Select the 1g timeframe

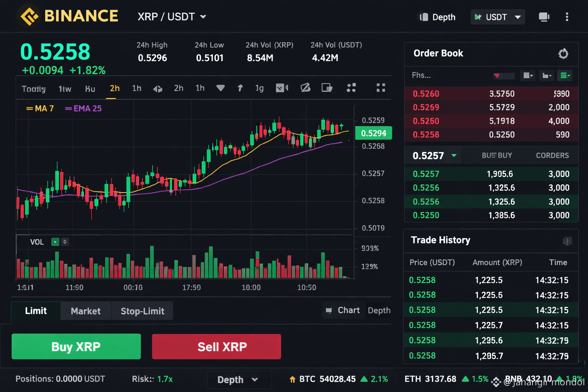point(260,88)
